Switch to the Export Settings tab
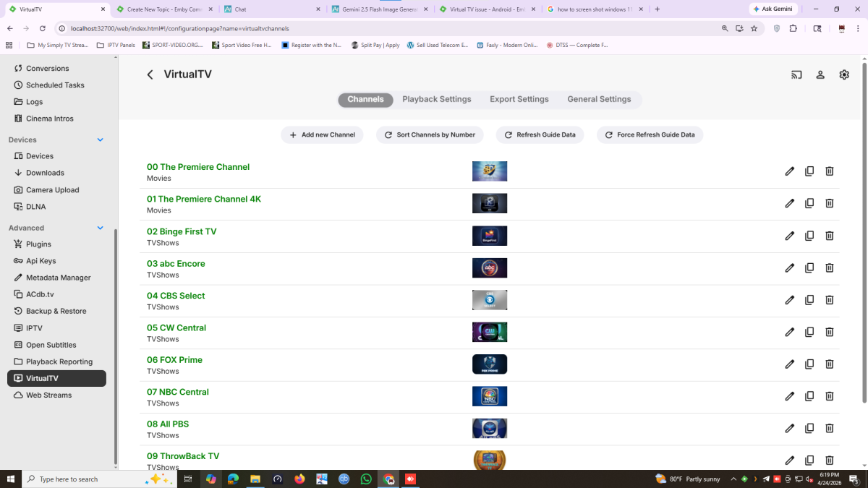This screenshot has width=868, height=488. (x=519, y=100)
